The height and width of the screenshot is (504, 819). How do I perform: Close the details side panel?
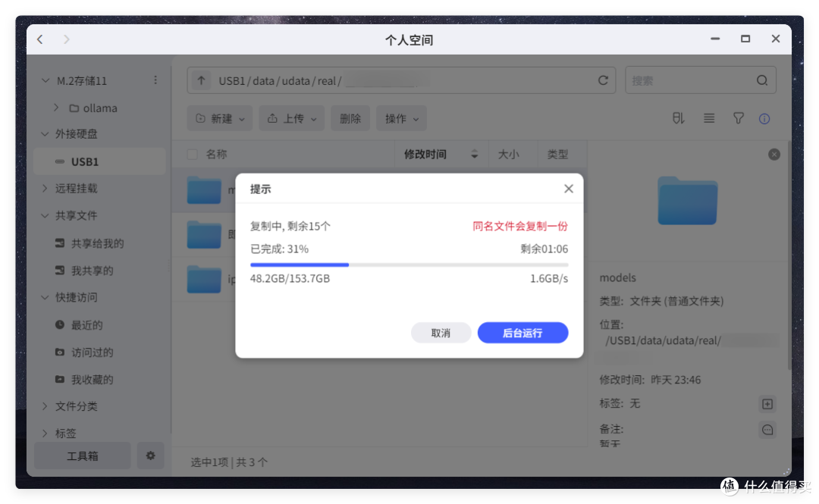(774, 155)
